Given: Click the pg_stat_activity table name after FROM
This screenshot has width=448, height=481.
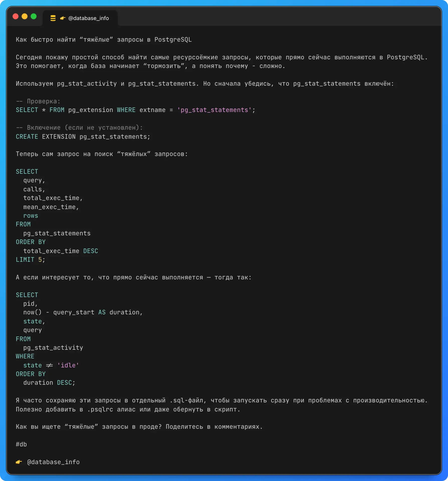Looking at the screenshot, I should 53,348.
